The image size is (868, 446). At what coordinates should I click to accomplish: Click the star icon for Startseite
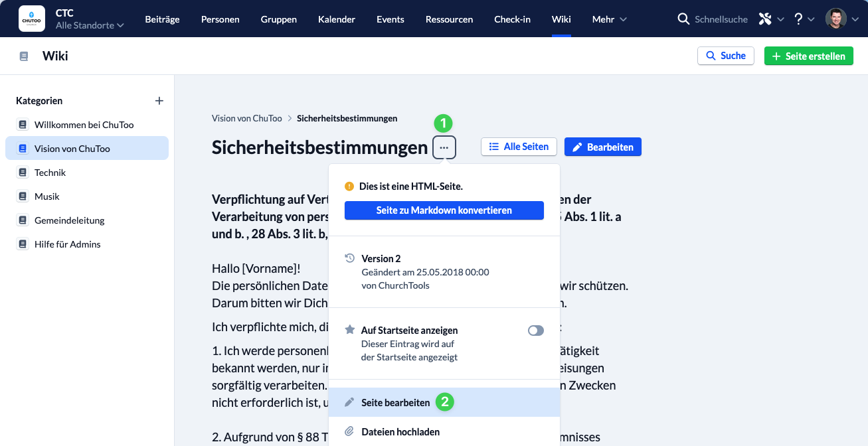coord(350,330)
